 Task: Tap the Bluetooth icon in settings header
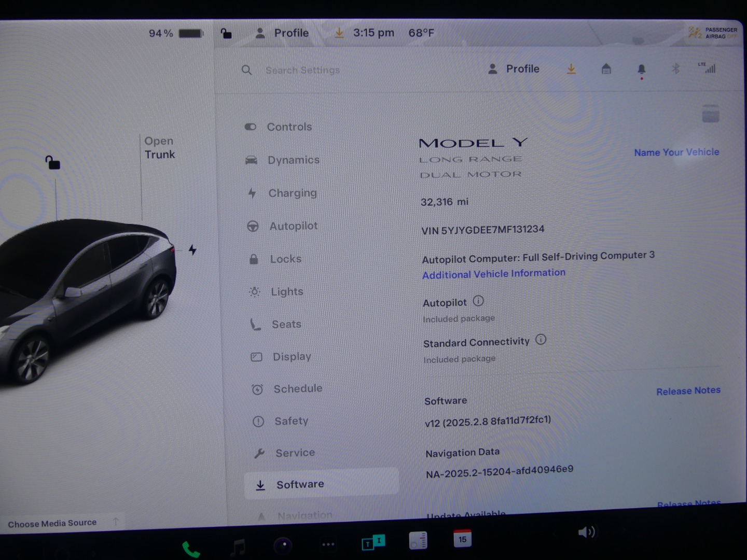(x=675, y=68)
